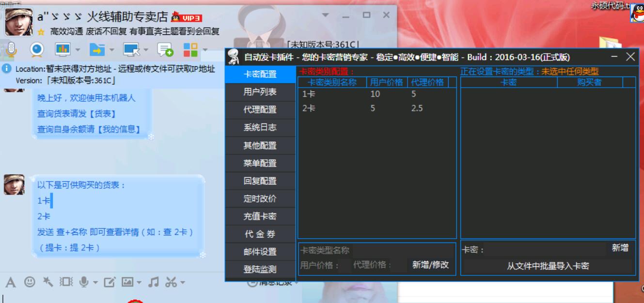644x303 pixels.
Task: Expand the screen share dropdown arrow
Action: pyautogui.click(x=78, y=49)
